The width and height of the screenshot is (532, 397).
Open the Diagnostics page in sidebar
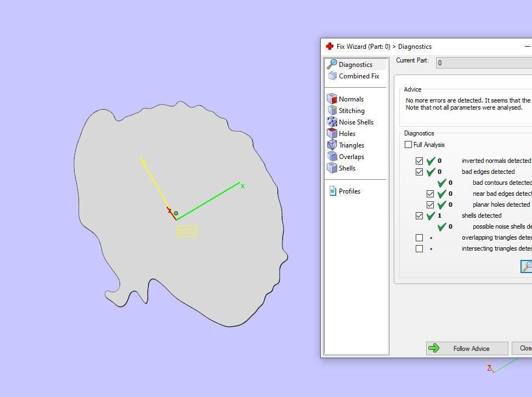click(x=355, y=65)
